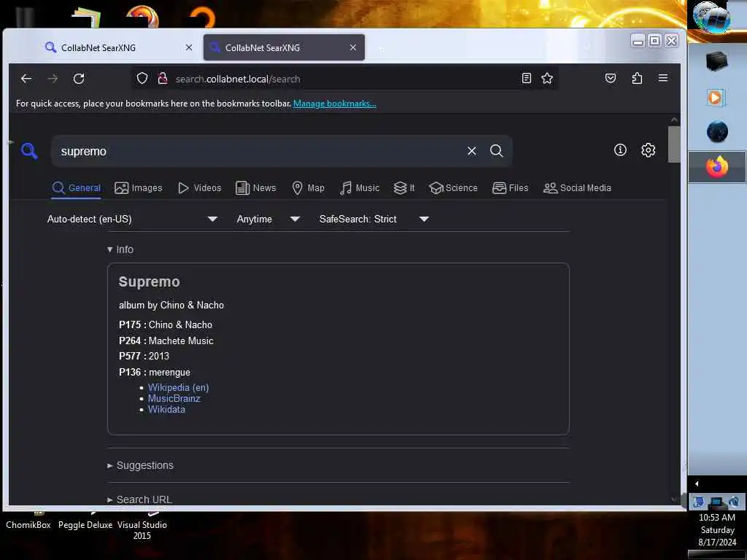Click the supremo search input field
Viewport: 747px width, 560px height.
tap(260, 151)
